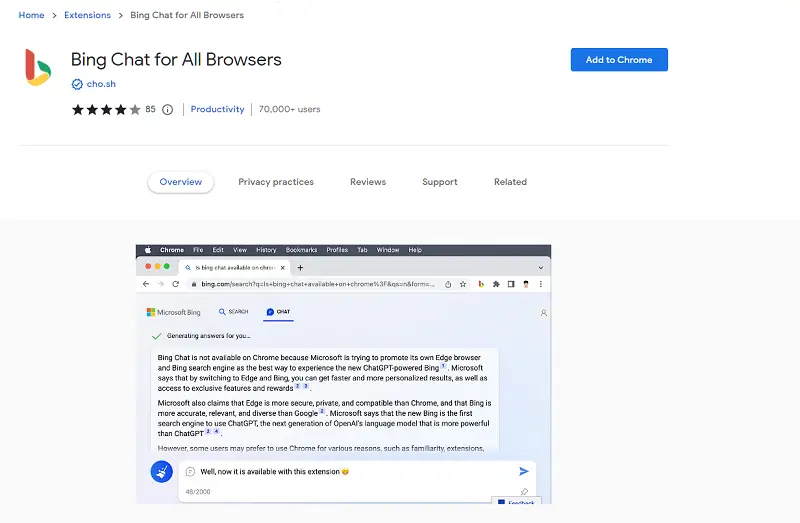Image resolution: width=800 pixels, height=523 pixels.
Task: Open Window menu in preview menu bar
Action: pyautogui.click(x=388, y=250)
